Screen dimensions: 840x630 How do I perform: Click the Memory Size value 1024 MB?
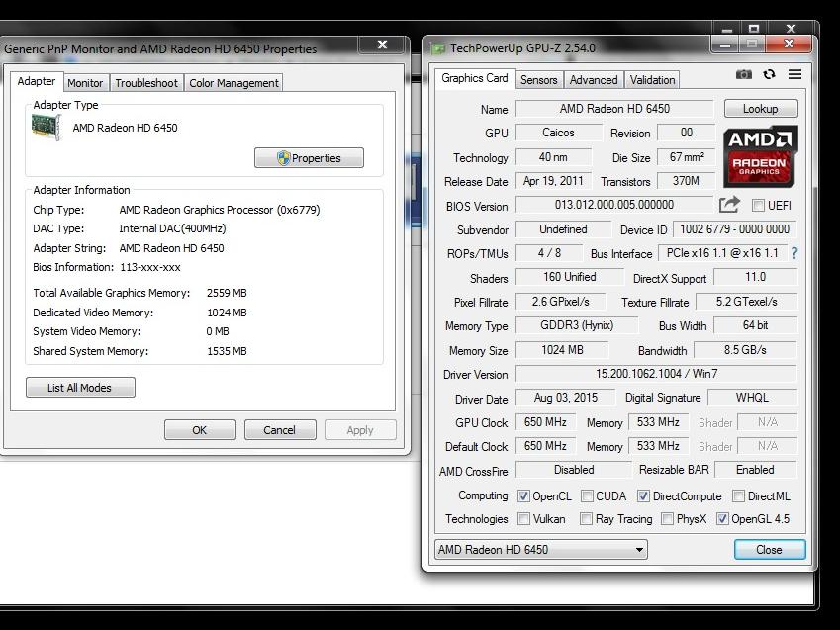coord(562,350)
